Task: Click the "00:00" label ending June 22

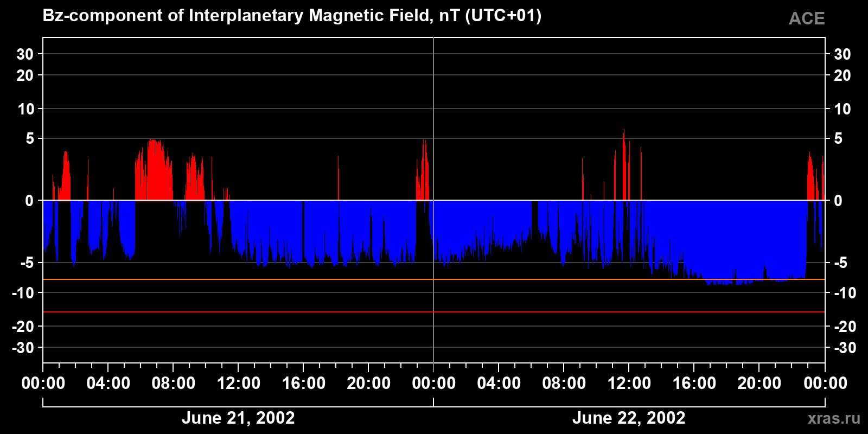Action: click(x=825, y=383)
